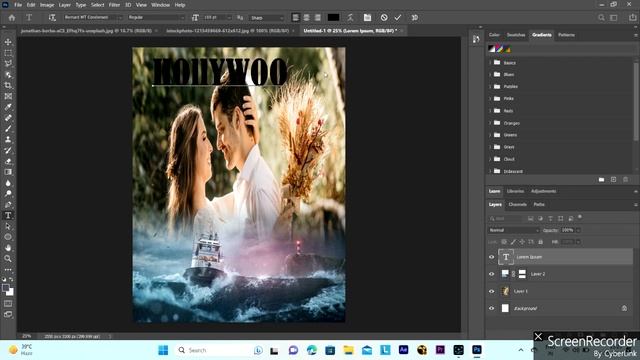Select the Crop tool
The height and width of the screenshot is (360, 640).
click(x=8, y=85)
